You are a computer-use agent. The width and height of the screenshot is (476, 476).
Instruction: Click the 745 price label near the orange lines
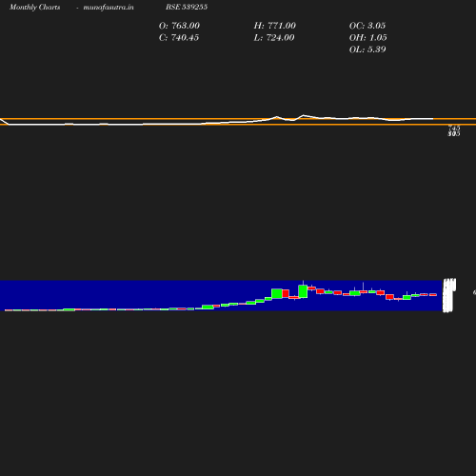pos(454,128)
